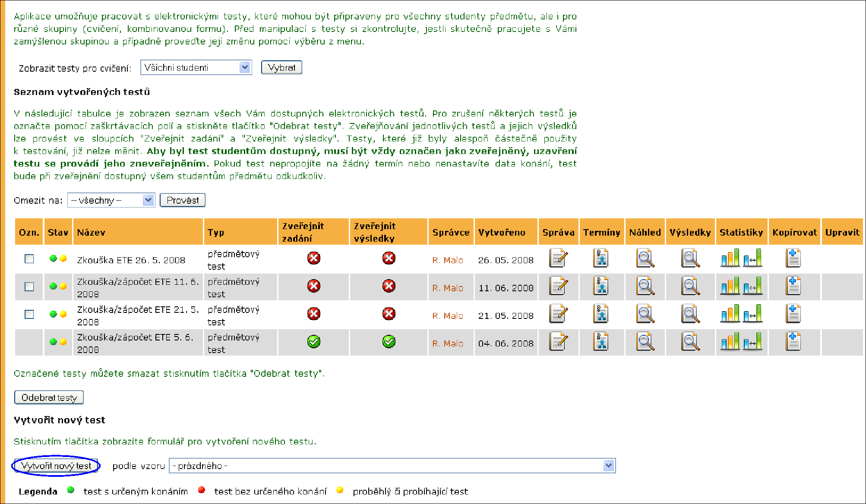Toggle Zveřejnit zadání for Zkouška/zápočet ETE 11. 6. 2008

click(314, 286)
